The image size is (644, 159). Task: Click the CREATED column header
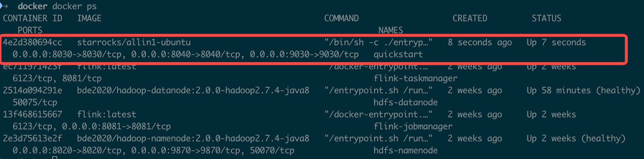470,18
